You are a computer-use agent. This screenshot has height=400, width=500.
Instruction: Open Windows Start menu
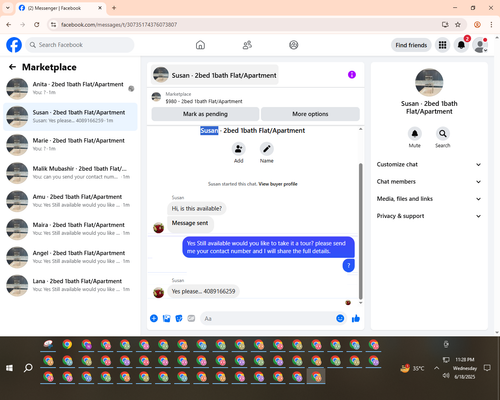[x=9, y=368]
